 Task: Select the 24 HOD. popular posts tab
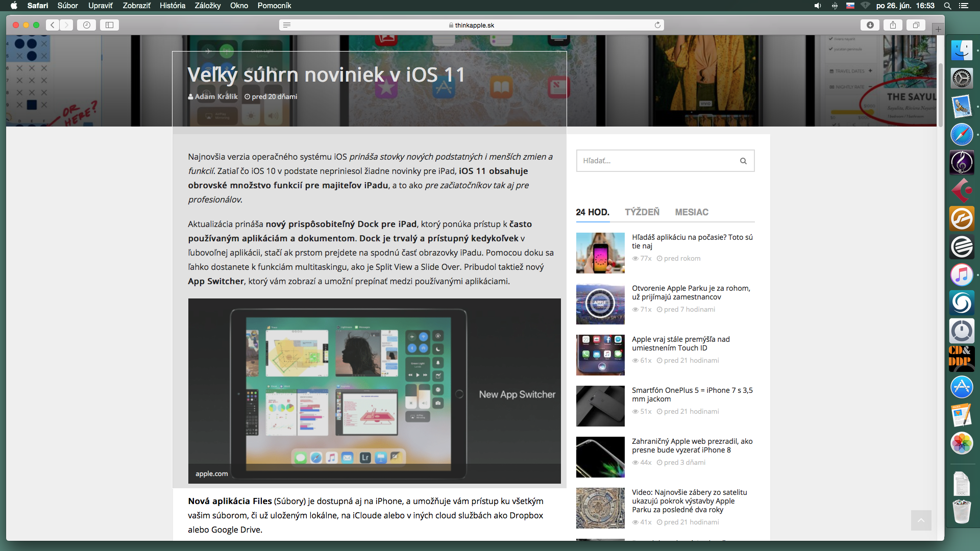pyautogui.click(x=593, y=212)
